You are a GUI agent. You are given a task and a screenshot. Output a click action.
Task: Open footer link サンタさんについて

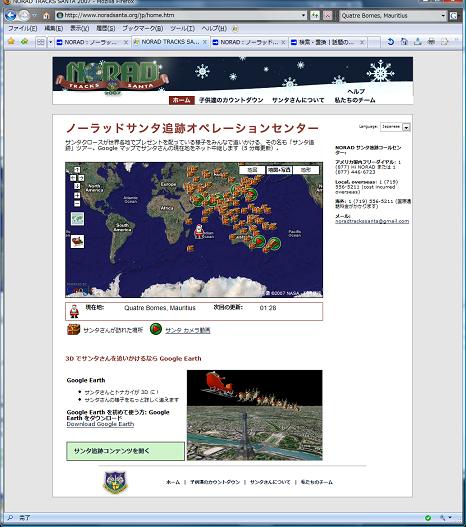point(270,482)
